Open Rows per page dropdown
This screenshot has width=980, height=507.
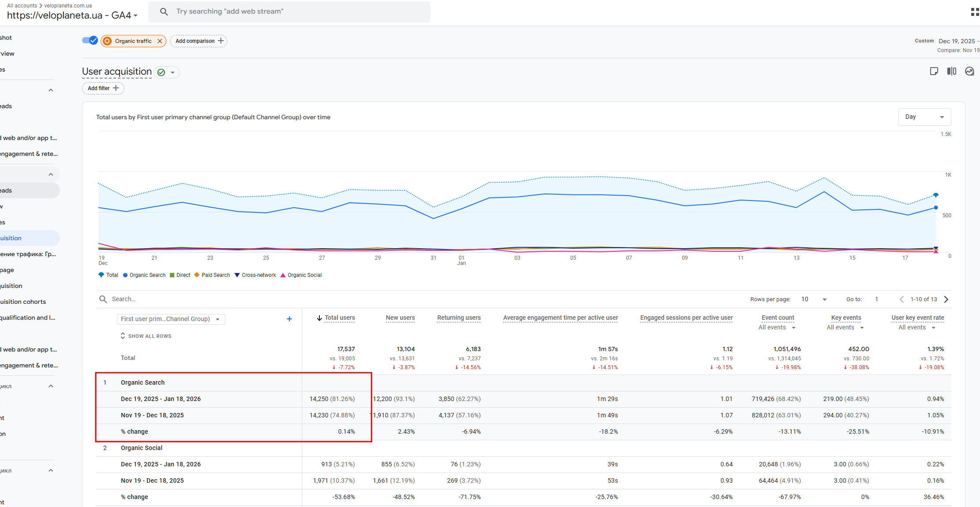814,299
